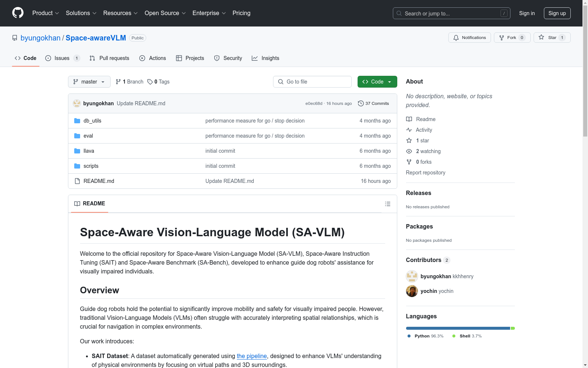Click the eval folder icon
Screen dimensions: 588x368
click(77, 136)
